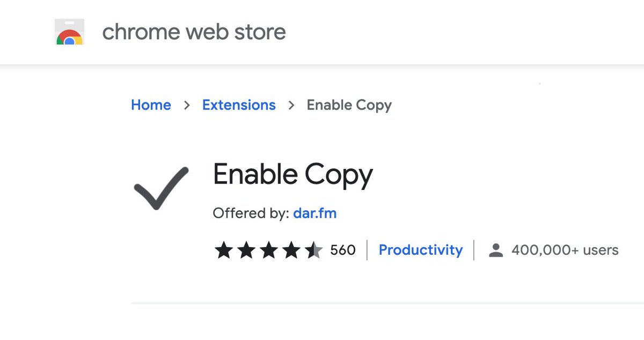Screen dimensions: 644x340
Task: Click the Enable Copy checkmark icon
Action: click(x=161, y=188)
